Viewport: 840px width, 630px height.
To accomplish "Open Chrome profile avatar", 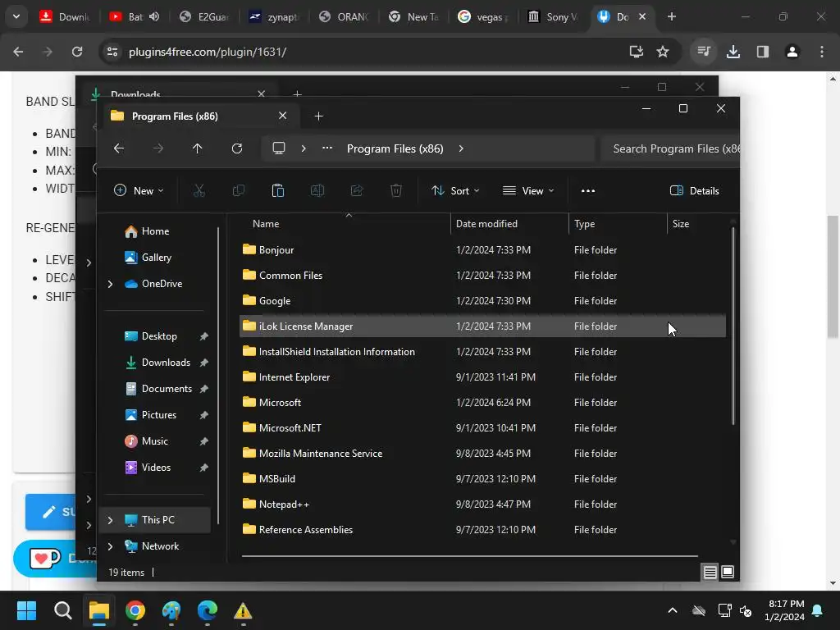I will [792, 52].
